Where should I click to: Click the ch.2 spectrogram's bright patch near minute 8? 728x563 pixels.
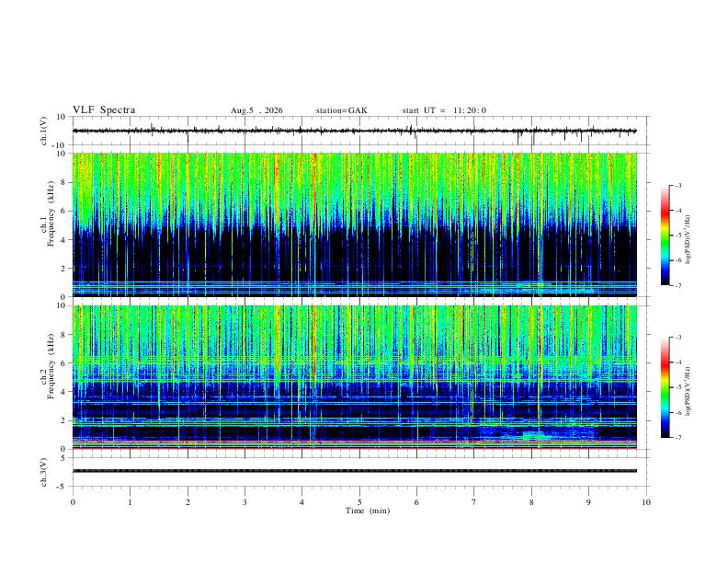tap(535, 435)
